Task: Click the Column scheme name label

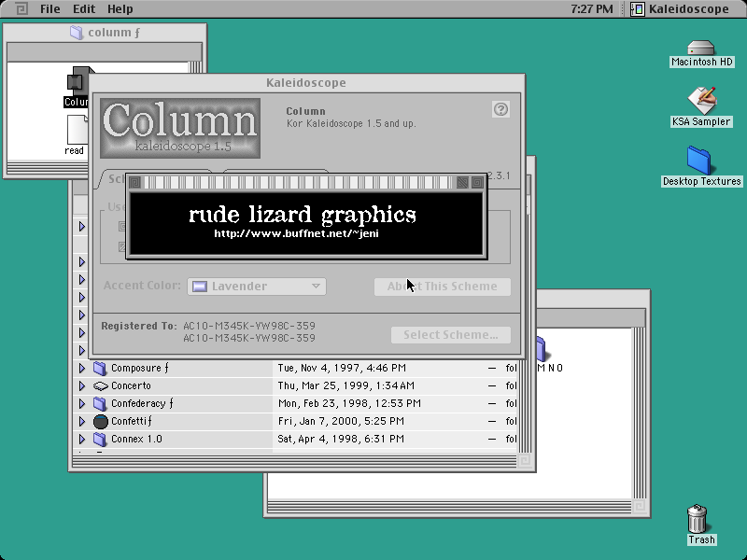Action: pyautogui.click(x=306, y=111)
